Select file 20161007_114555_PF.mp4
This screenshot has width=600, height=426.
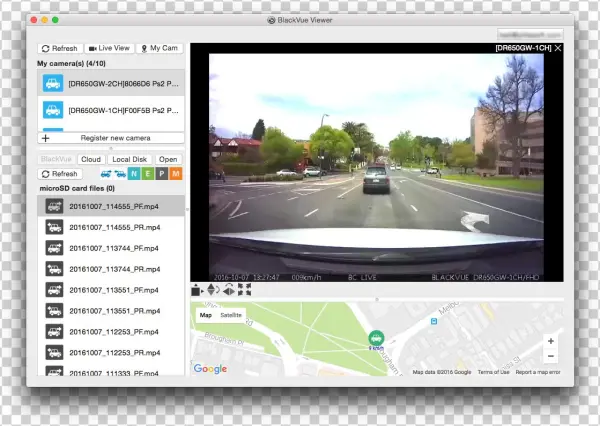click(x=111, y=206)
